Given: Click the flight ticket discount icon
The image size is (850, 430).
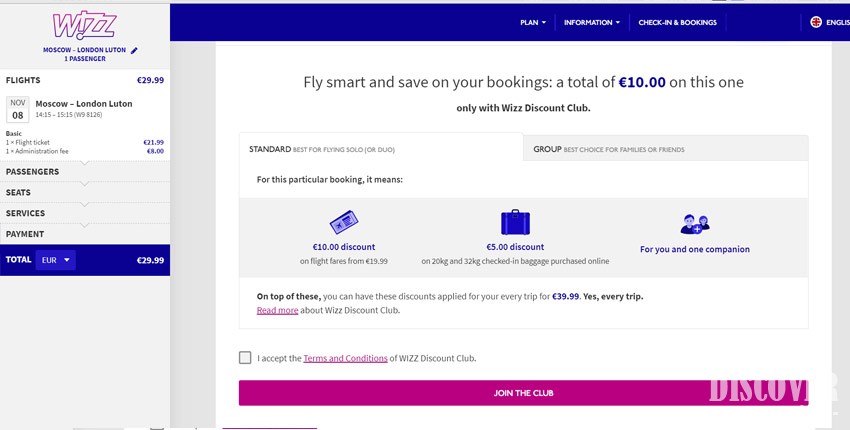Looking at the screenshot, I should click(x=343, y=222).
